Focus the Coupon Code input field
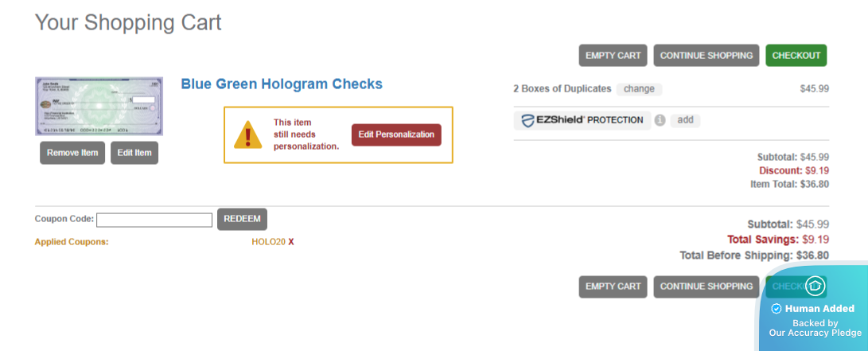 154,220
